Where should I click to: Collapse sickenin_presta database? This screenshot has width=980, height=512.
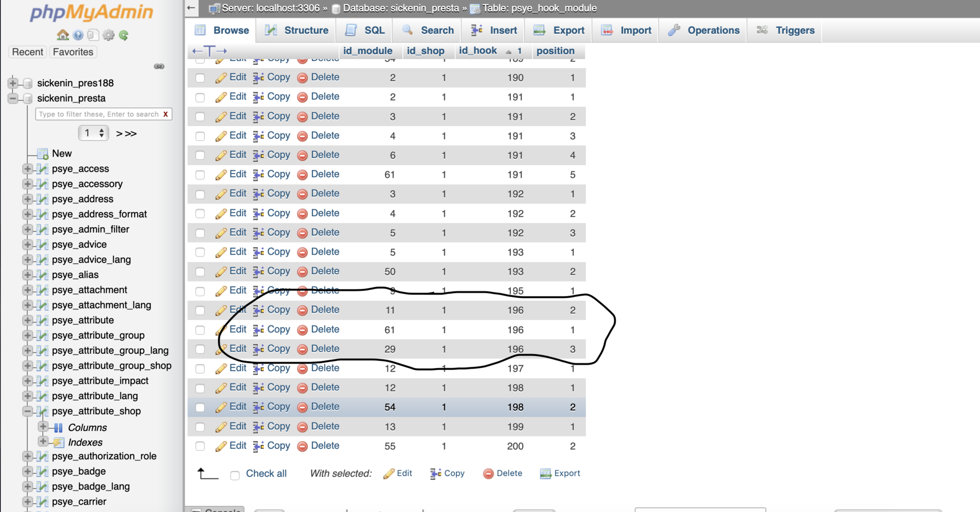pyautogui.click(x=13, y=99)
